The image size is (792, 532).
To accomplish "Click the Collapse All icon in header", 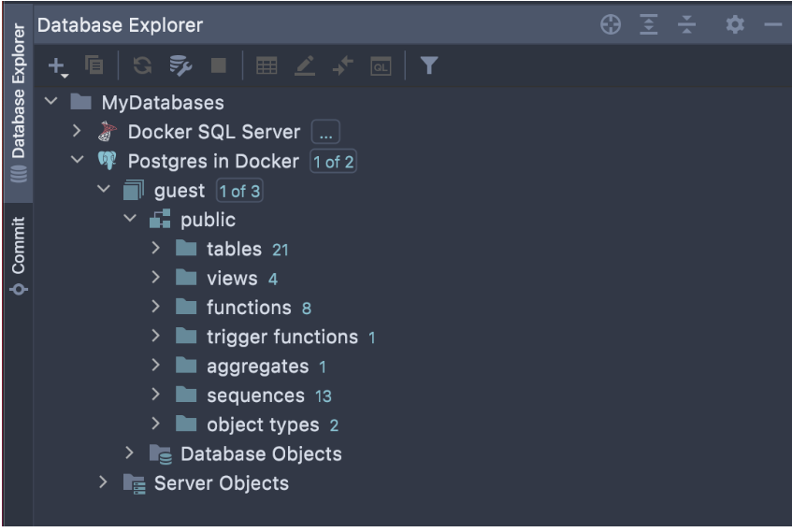I will tap(687, 24).
